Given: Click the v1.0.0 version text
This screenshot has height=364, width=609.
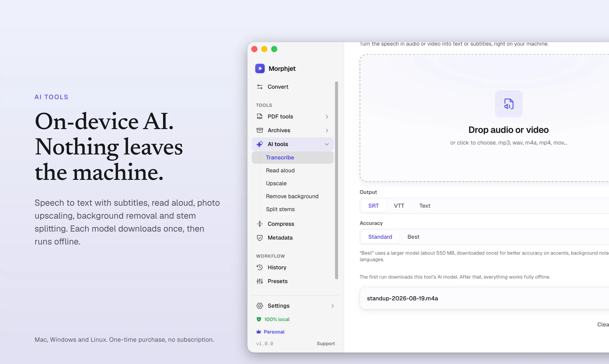Looking at the screenshot, I should [264, 344].
